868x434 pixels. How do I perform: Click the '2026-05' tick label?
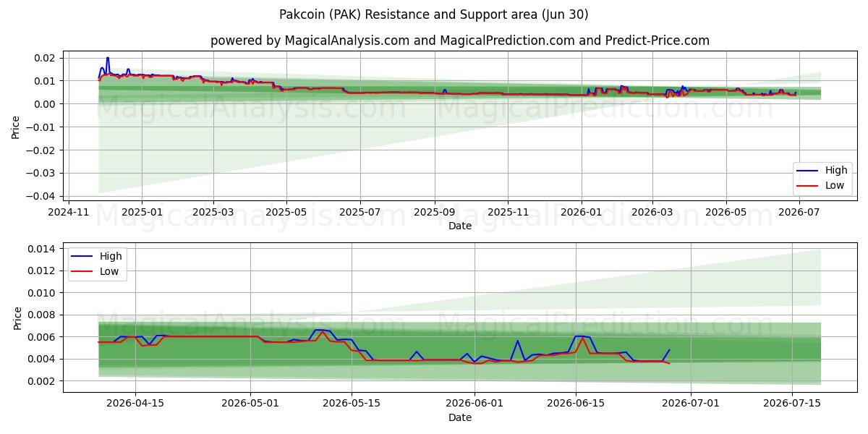tap(726, 212)
